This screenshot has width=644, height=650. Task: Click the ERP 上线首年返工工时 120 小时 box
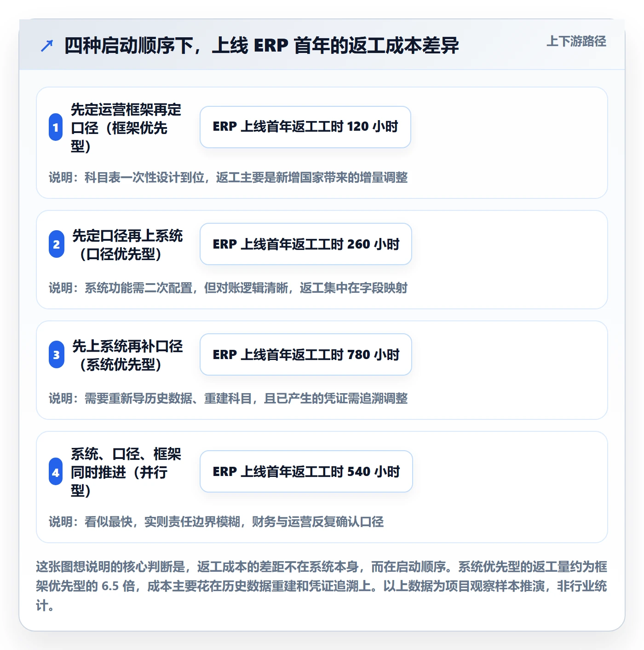[305, 127]
